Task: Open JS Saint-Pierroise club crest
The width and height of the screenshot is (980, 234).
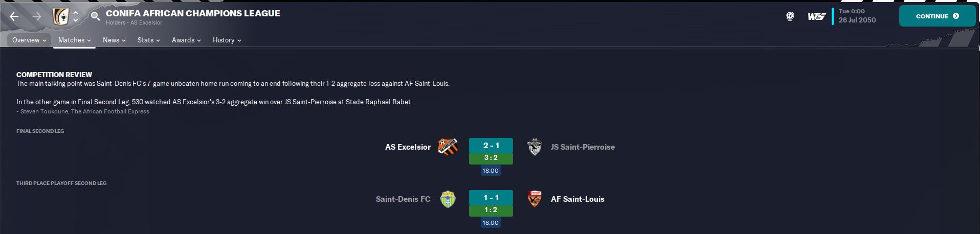Action: coord(534,147)
